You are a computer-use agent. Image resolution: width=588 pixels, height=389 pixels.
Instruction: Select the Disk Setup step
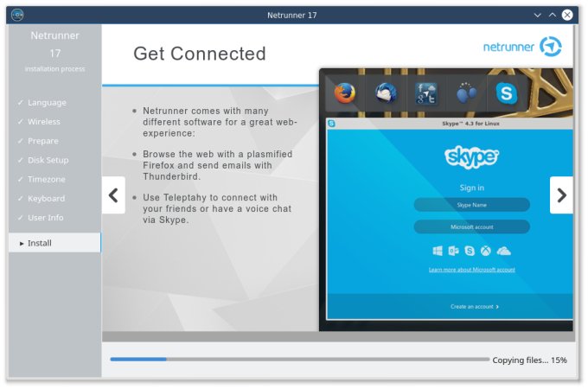click(x=54, y=161)
